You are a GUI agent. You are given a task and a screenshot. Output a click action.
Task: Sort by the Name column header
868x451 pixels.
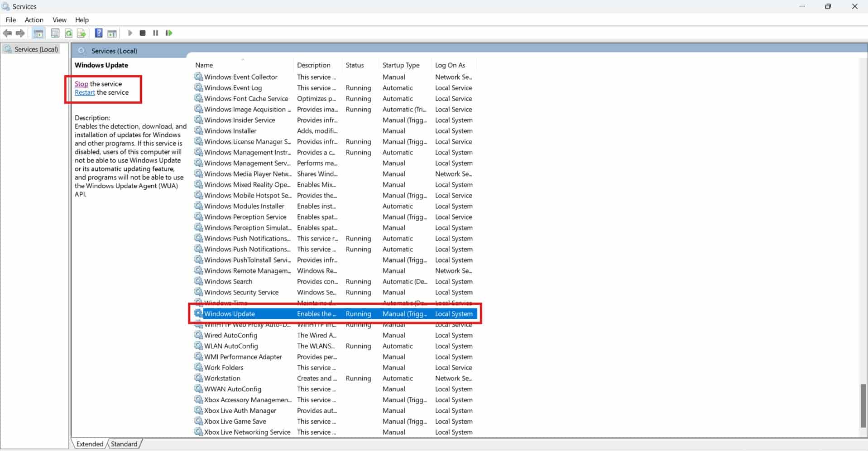(243, 65)
